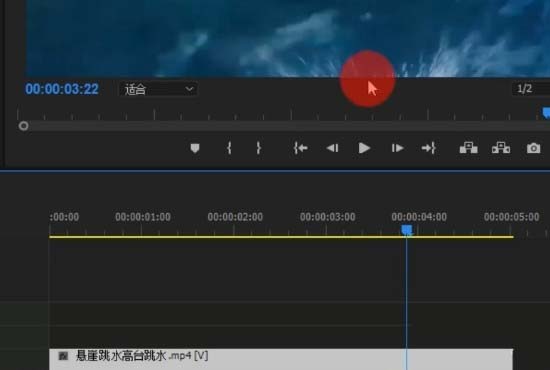Image resolution: width=550 pixels, height=370 pixels.
Task: Select the 悬崖跳水高台跳水.mp4 clip
Action: click(281, 359)
